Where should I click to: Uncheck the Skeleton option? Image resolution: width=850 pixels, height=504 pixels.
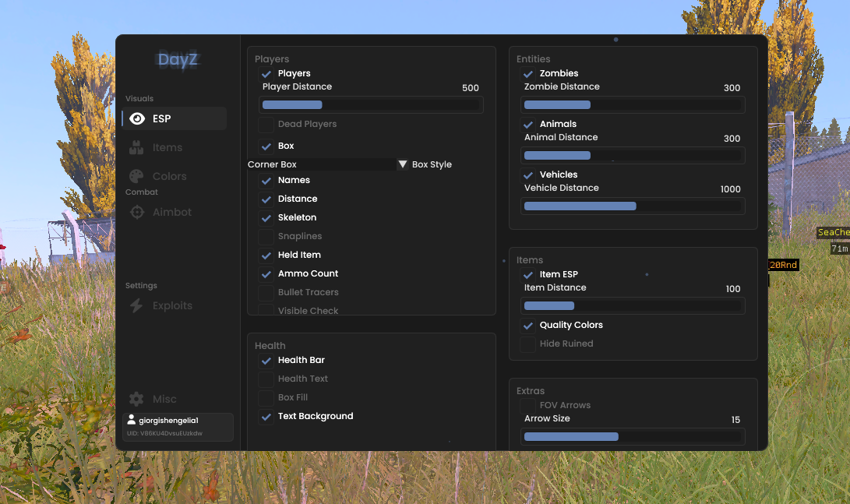(x=266, y=218)
